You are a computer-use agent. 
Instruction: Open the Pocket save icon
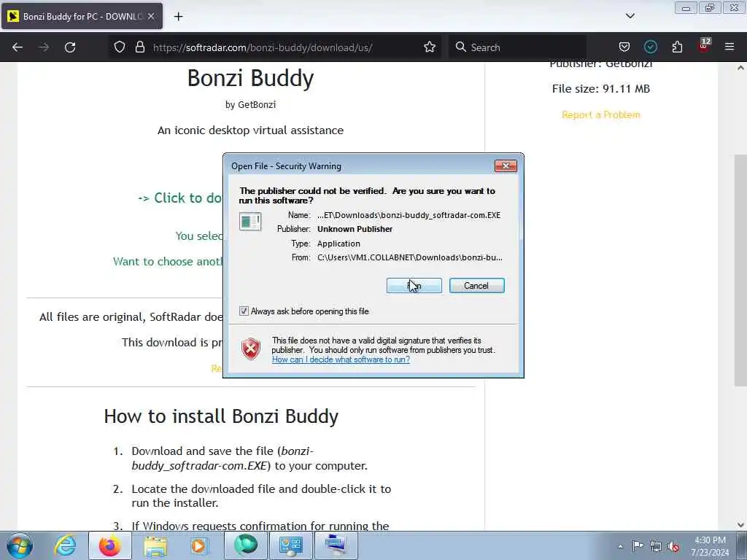pyautogui.click(x=624, y=47)
